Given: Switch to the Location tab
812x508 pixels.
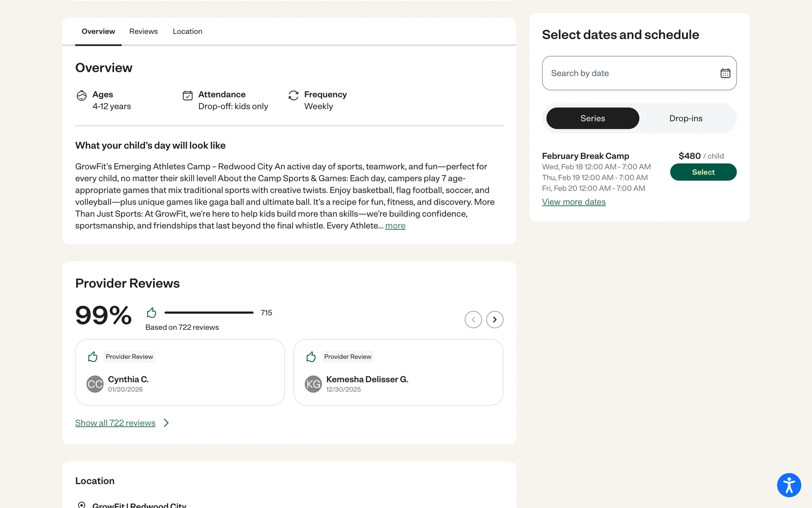Looking at the screenshot, I should click(x=187, y=31).
